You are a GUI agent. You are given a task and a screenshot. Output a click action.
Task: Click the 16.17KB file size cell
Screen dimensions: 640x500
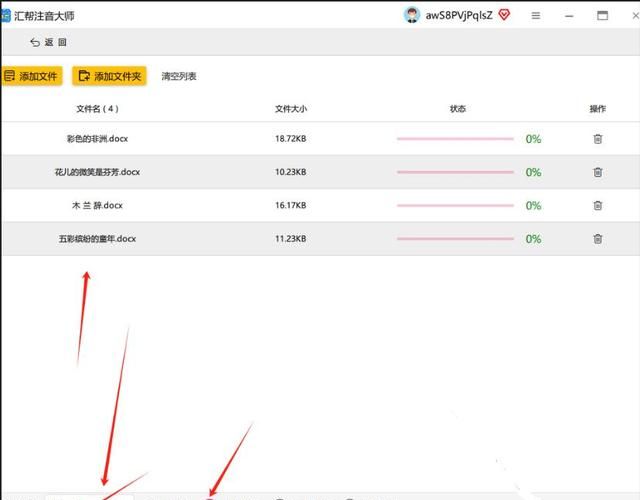pyautogui.click(x=291, y=205)
